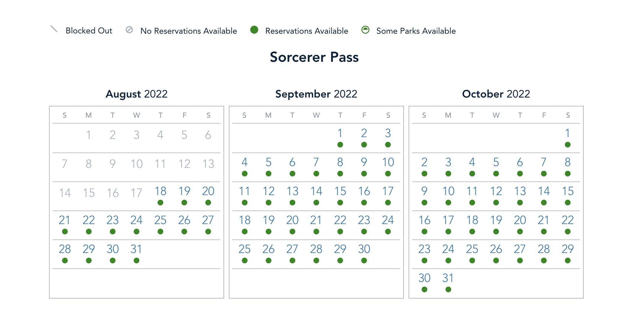Click the No Reservations Available circle icon
644x321 pixels.
coord(129,30)
